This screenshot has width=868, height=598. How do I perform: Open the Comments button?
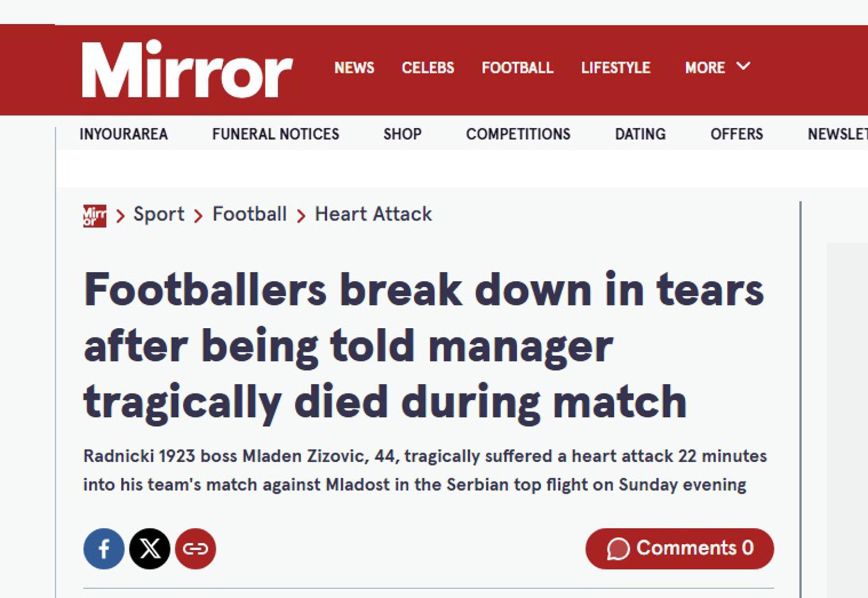(679, 548)
